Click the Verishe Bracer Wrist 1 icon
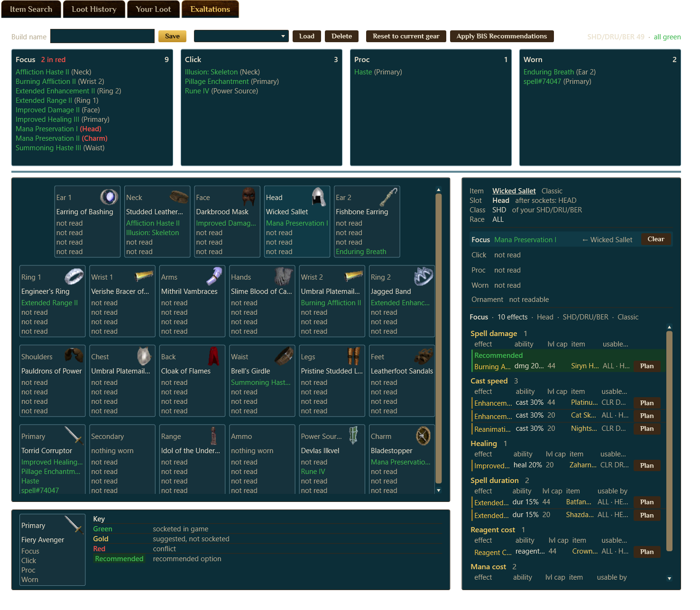The image size is (700, 610). (144, 276)
